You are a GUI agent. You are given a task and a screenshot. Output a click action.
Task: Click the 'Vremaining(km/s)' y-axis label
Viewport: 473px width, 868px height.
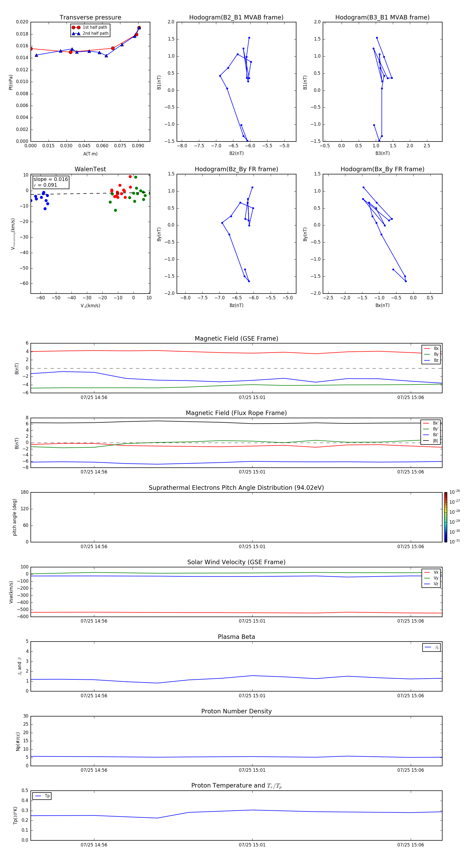coord(13,234)
